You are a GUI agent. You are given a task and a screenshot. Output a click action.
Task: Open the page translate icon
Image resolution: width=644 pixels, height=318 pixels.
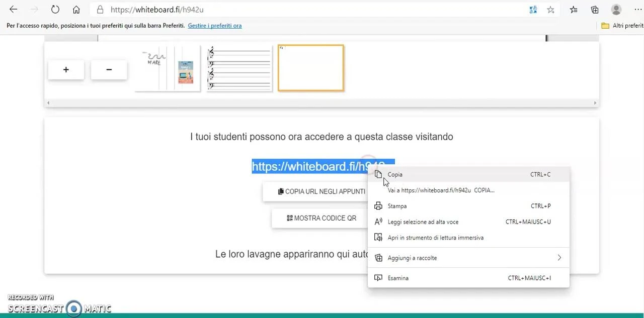click(x=533, y=10)
